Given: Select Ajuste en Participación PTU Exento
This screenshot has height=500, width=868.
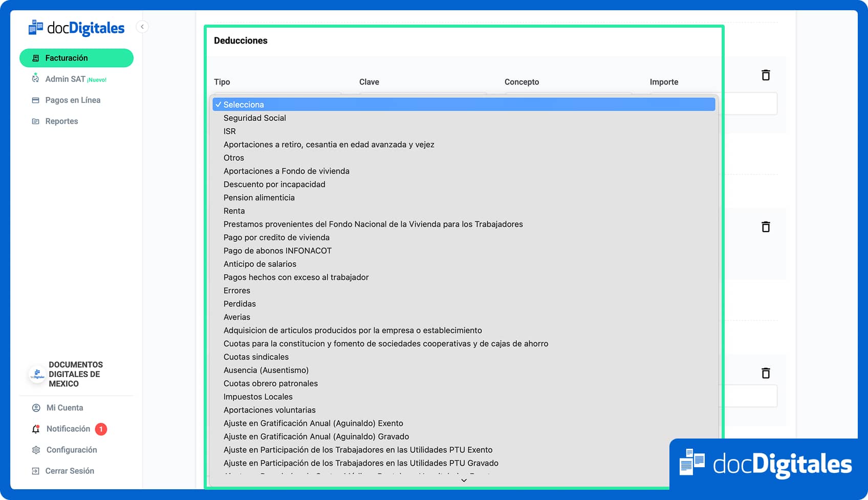Looking at the screenshot, I should pyautogui.click(x=464, y=451).
